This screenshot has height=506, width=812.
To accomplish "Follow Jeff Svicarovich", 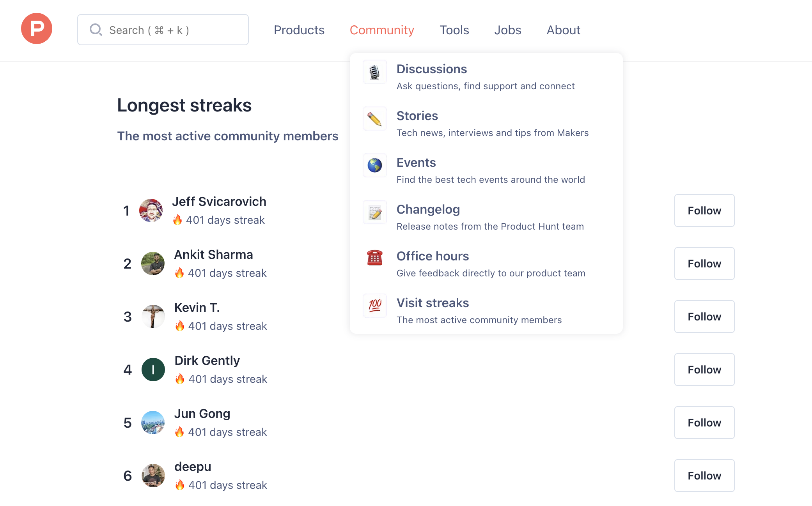I will coord(704,211).
